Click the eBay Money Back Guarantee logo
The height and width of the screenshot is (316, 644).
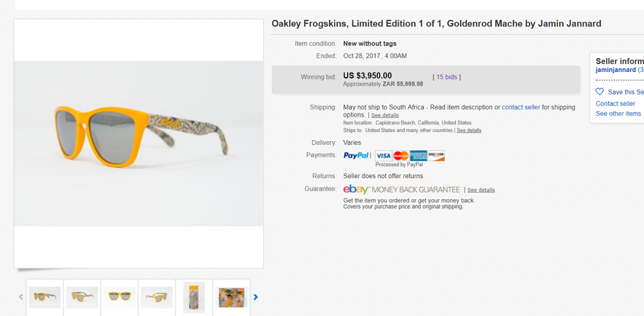point(400,189)
